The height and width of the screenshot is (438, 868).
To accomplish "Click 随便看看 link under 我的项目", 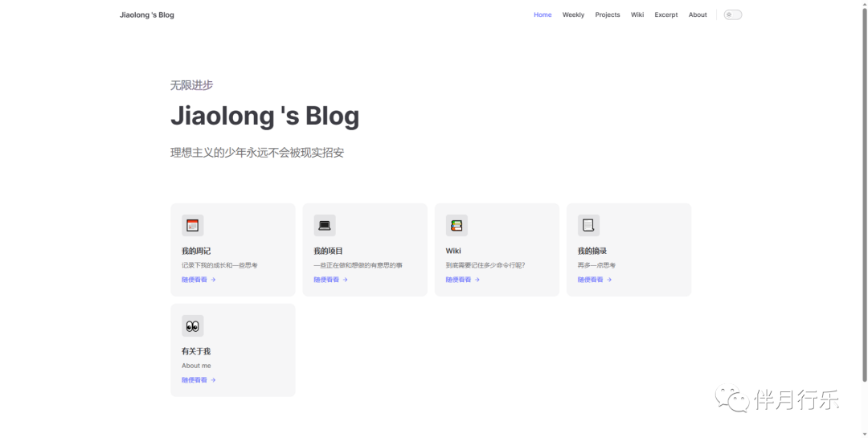I will [x=330, y=280].
